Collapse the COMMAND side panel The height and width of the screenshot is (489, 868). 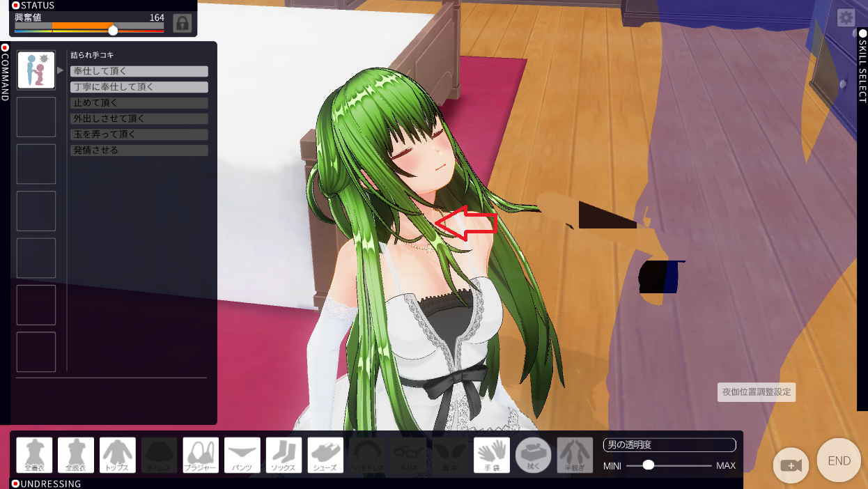pyautogui.click(x=5, y=72)
